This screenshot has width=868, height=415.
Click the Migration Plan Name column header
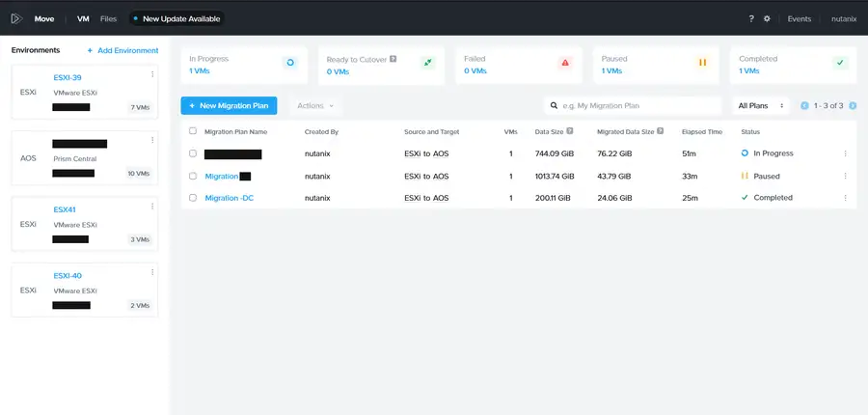pyautogui.click(x=236, y=132)
